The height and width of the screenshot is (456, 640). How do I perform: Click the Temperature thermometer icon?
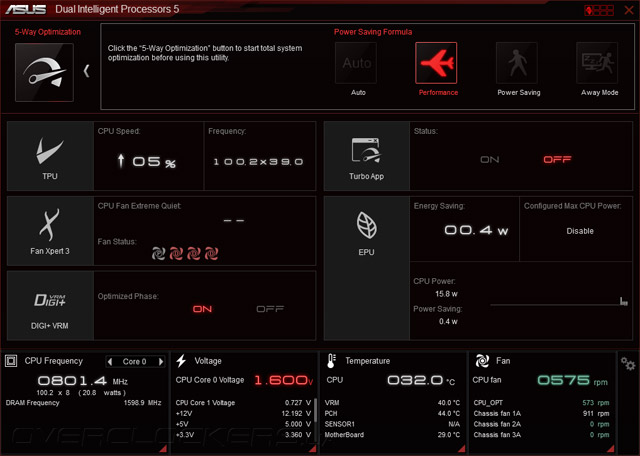(331, 361)
